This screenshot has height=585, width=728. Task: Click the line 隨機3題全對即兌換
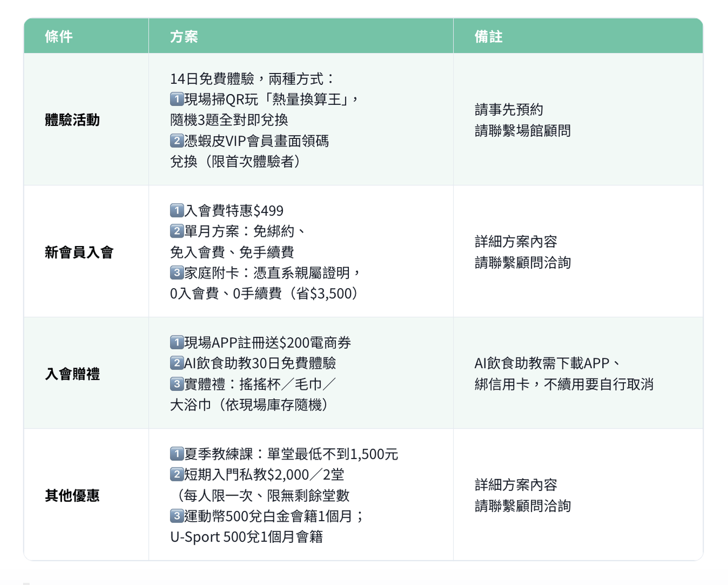[x=229, y=120]
